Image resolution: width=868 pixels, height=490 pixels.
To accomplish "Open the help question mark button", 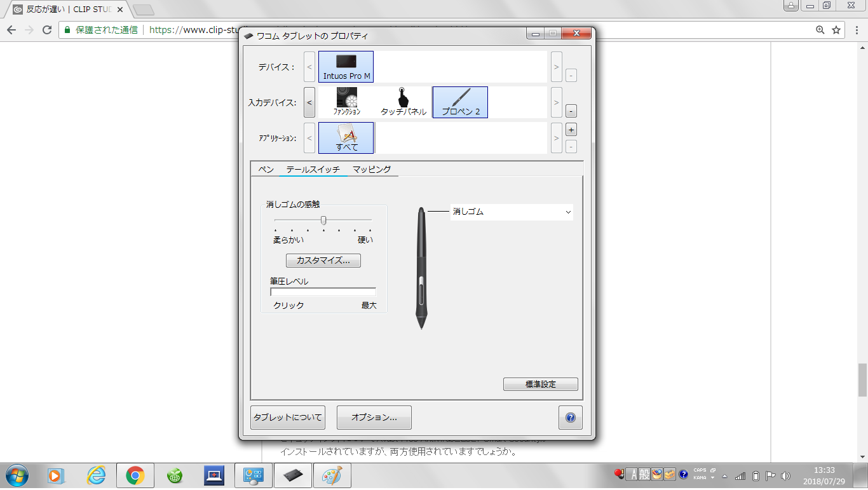I will [571, 418].
